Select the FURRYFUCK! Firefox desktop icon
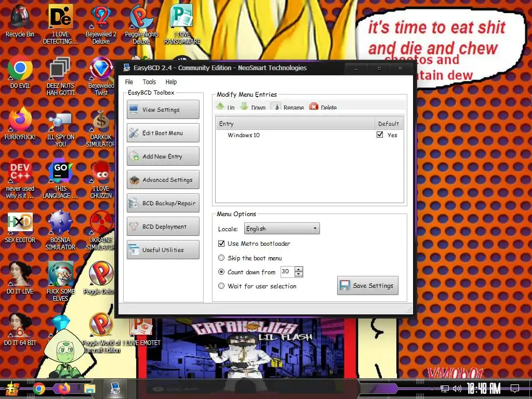The image size is (532, 399). coord(20,124)
